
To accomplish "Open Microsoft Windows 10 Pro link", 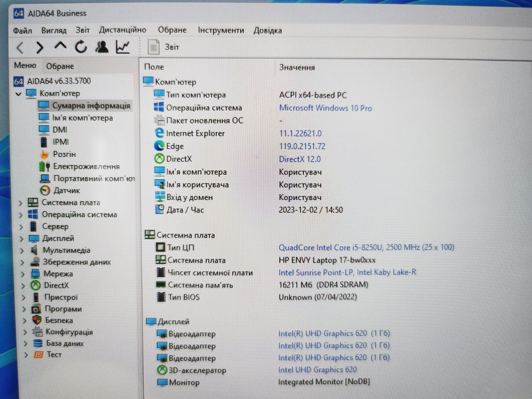I will click(325, 108).
